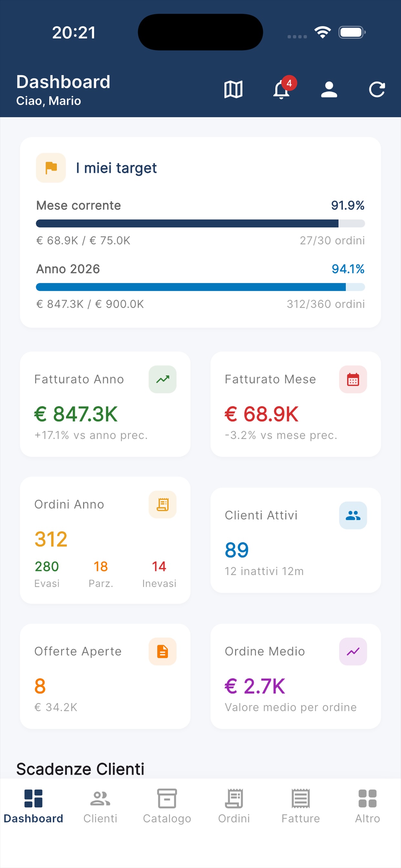Tap the refresh icon in header
The width and height of the screenshot is (401, 868).
377,90
